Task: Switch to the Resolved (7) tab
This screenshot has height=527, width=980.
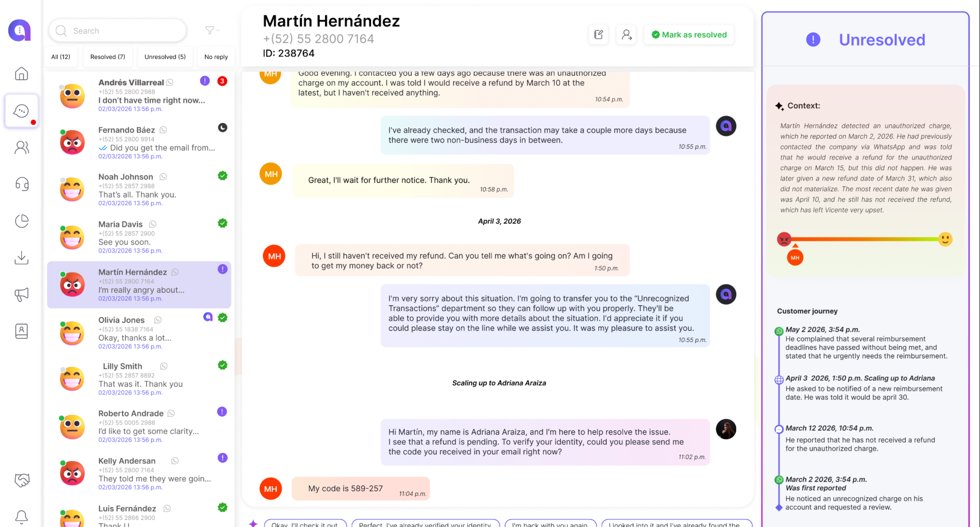Action: pyautogui.click(x=108, y=57)
